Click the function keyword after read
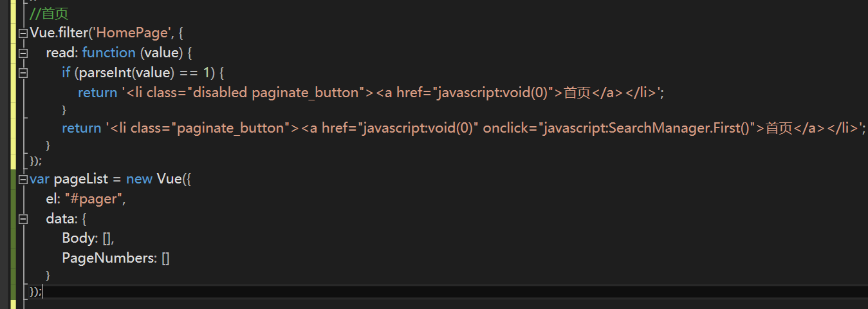Image resolution: width=868 pixels, height=309 pixels. [x=109, y=53]
